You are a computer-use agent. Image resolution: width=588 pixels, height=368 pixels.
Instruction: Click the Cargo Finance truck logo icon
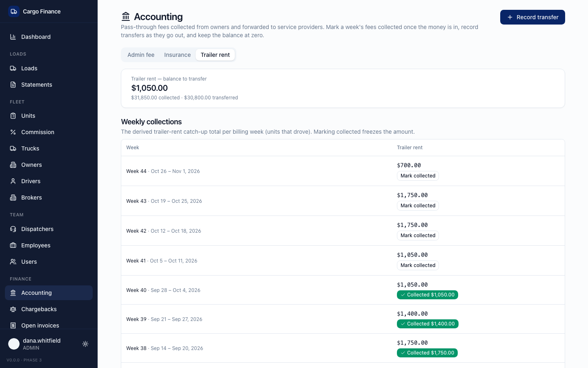14,11
